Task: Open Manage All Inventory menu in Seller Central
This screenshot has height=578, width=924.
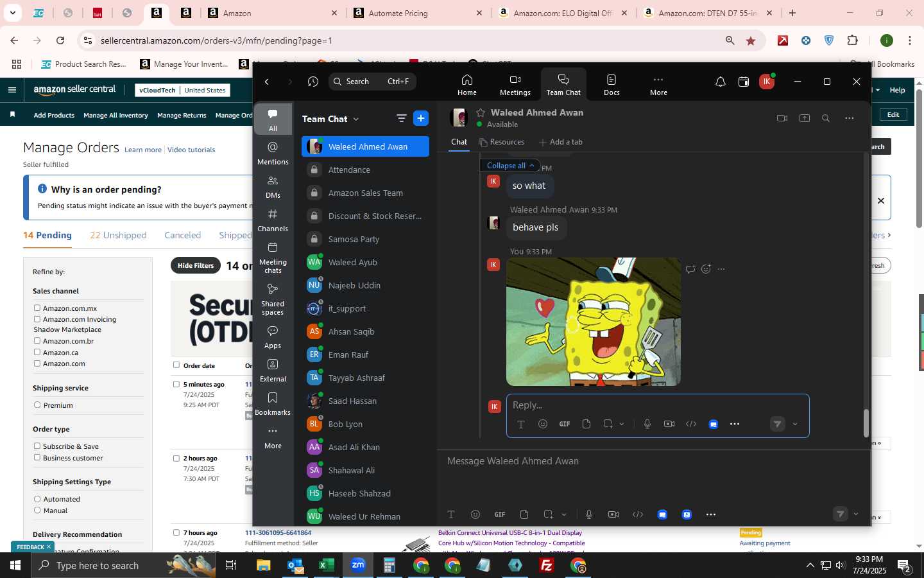Action: 116,116
